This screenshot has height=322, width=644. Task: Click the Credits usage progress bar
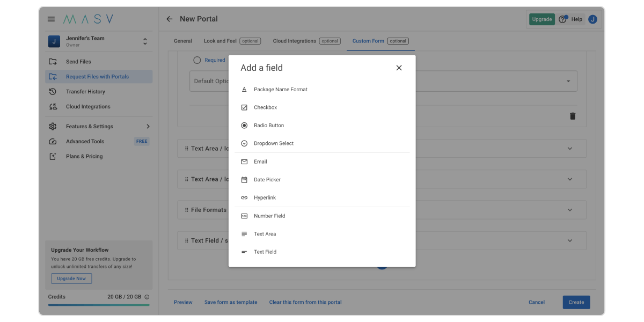pyautogui.click(x=99, y=305)
